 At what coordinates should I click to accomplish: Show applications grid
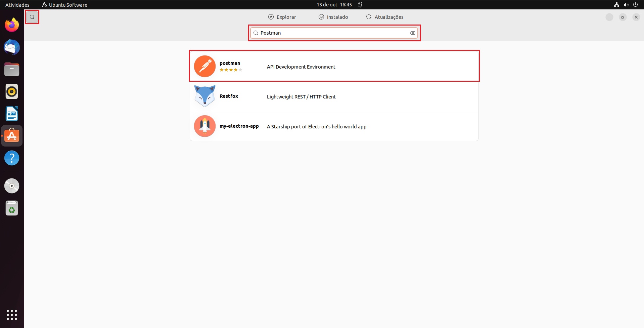[x=12, y=315]
